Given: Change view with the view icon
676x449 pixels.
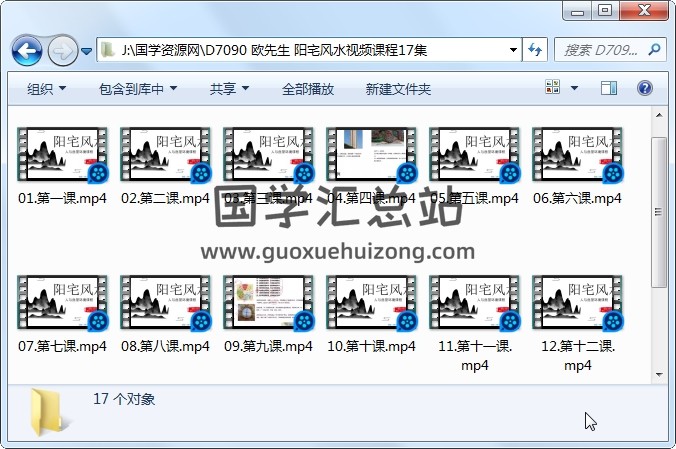Looking at the screenshot, I should [553, 87].
